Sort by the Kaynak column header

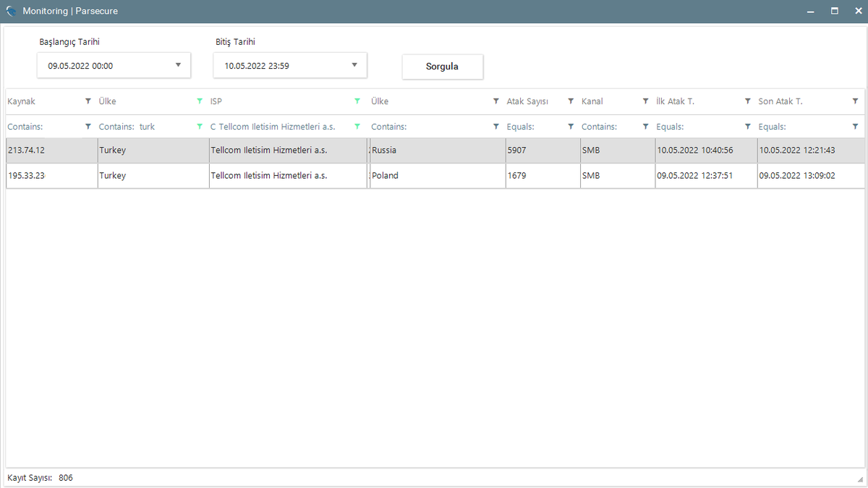[22, 101]
